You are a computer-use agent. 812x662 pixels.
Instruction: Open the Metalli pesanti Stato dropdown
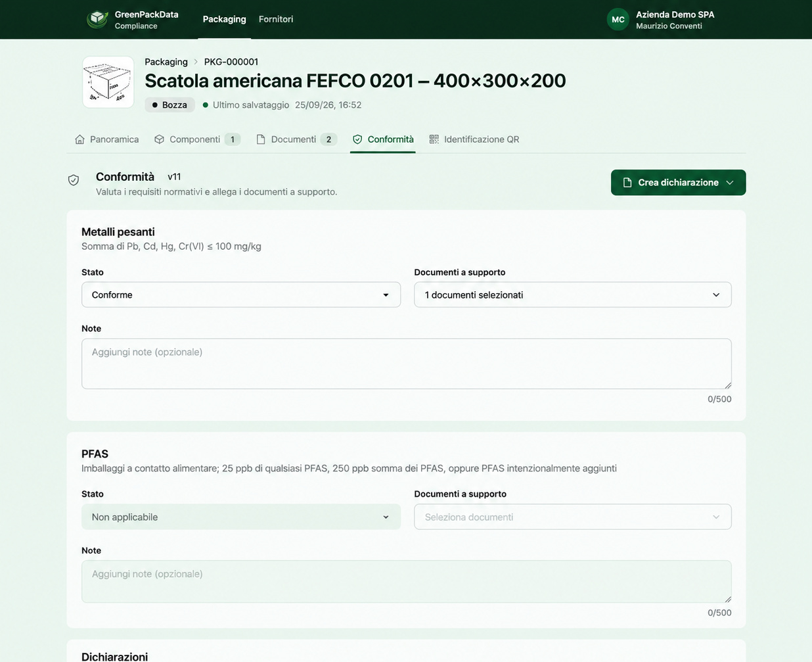click(x=241, y=295)
